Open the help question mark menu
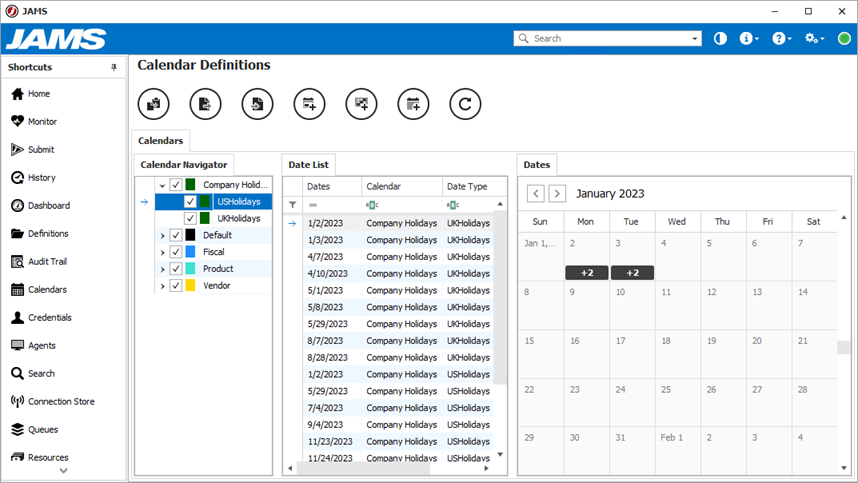Image resolution: width=858 pixels, height=483 pixels. pos(781,38)
